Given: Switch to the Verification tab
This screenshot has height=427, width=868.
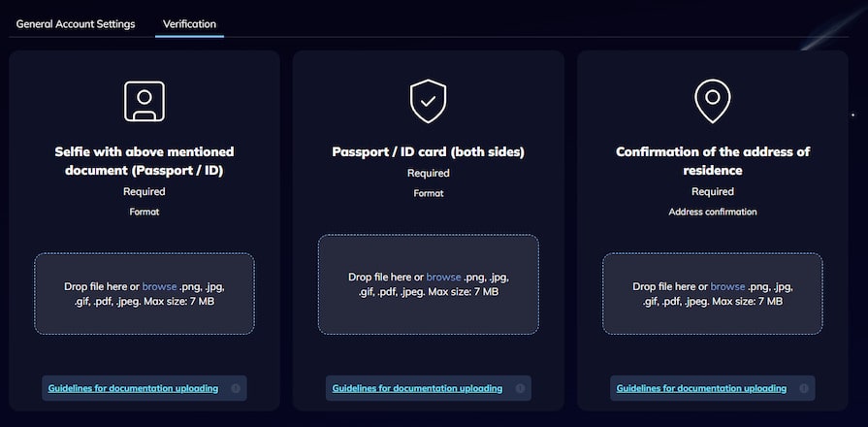Looking at the screenshot, I should pos(189,23).
